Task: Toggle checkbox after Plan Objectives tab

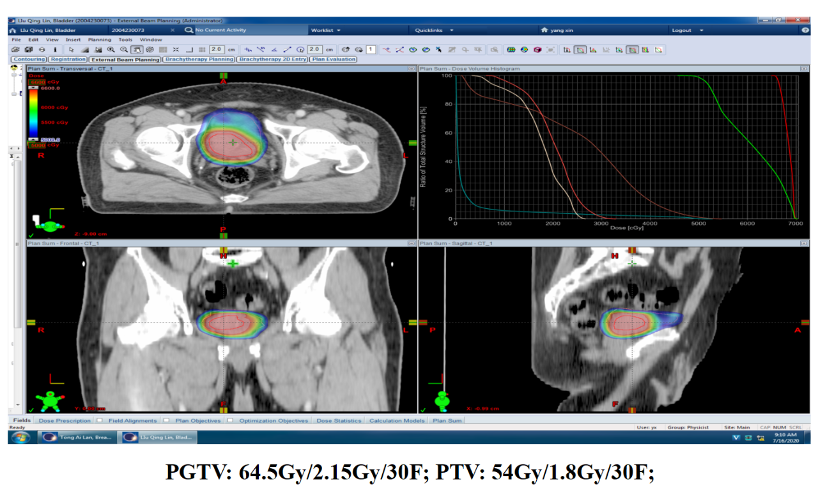Action: click(230, 420)
